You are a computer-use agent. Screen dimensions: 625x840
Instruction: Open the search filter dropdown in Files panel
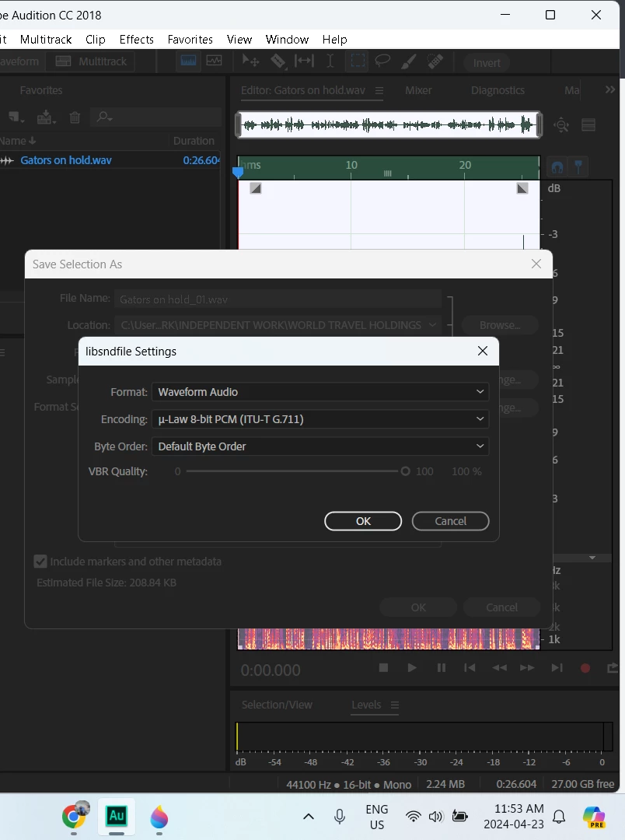pyautogui.click(x=104, y=117)
